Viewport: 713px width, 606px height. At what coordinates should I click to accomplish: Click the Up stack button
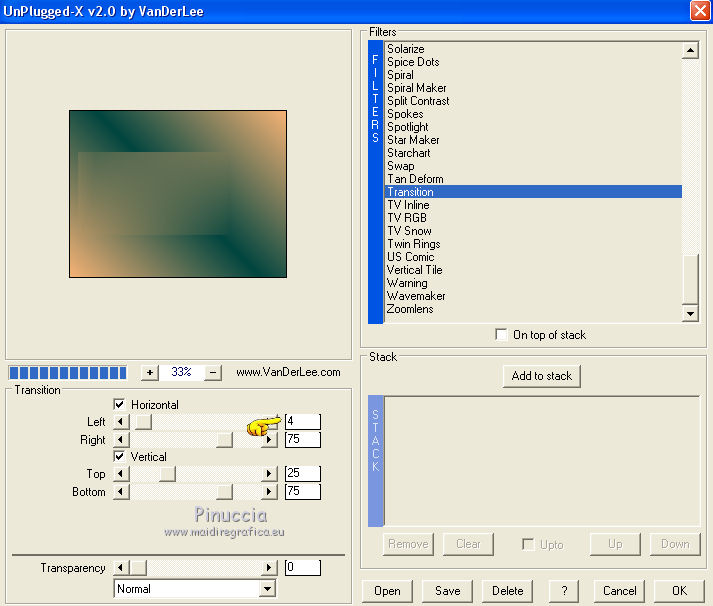point(615,544)
